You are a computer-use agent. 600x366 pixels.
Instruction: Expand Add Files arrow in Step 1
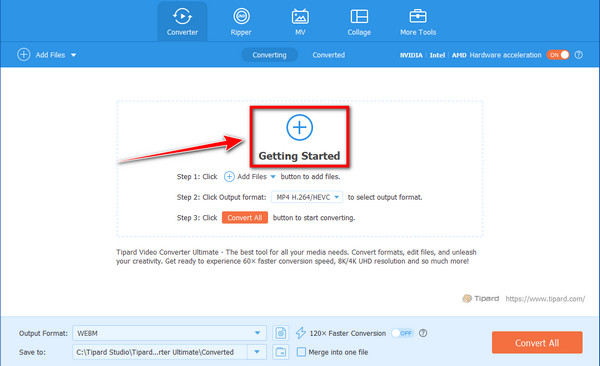tap(273, 177)
